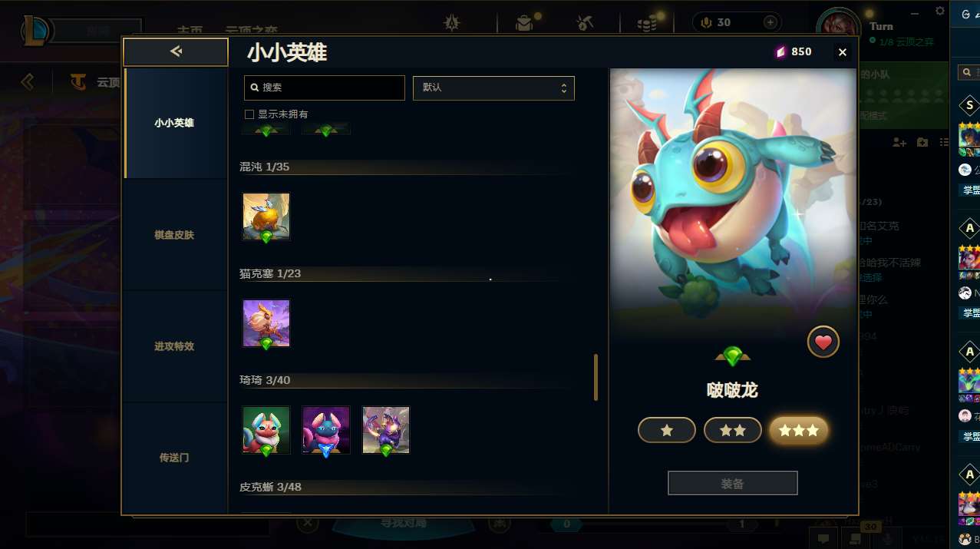Pick the third 琦琦 purple legend icon

386,430
